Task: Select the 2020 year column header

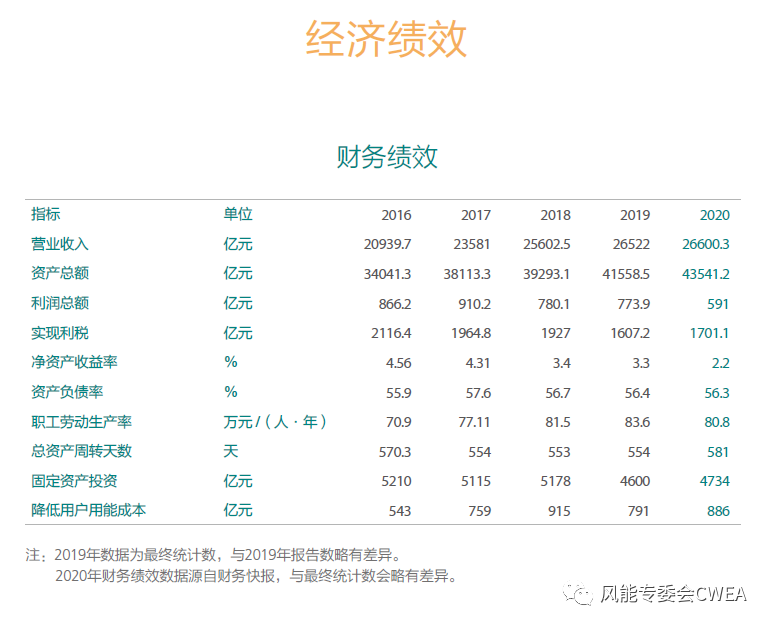Action: 714,215
